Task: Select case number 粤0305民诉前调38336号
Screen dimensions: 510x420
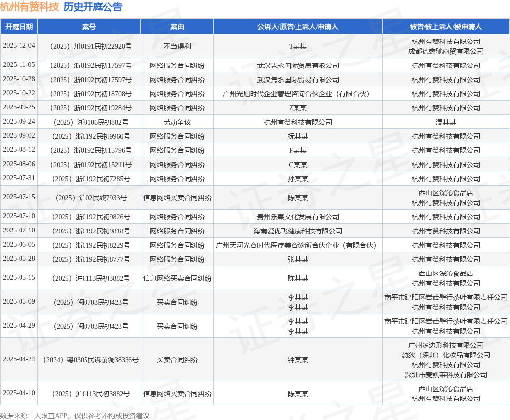Action: pyautogui.click(x=91, y=360)
